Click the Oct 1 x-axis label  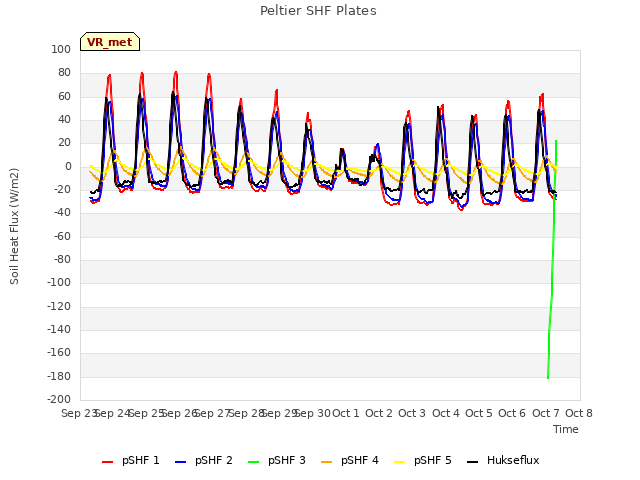[346, 413]
